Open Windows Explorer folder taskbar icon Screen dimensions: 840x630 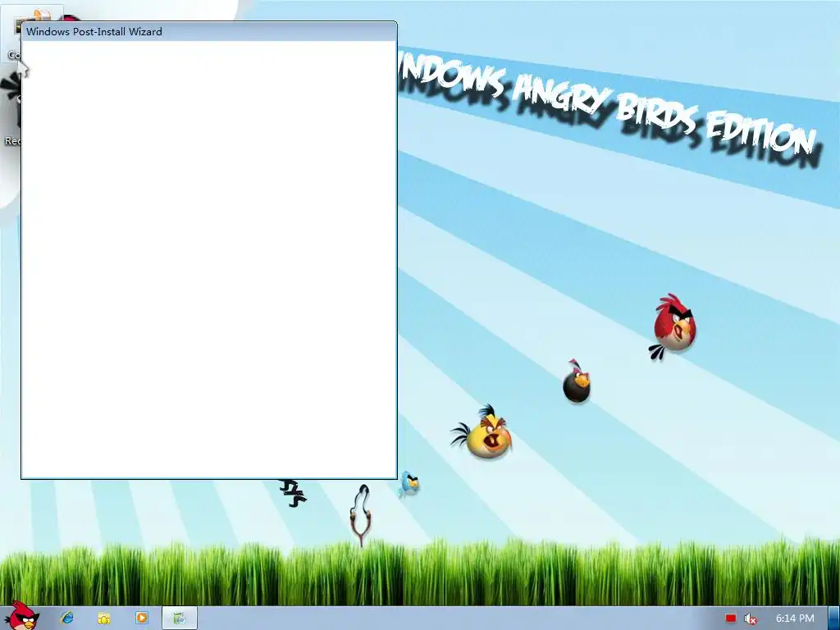(x=104, y=619)
